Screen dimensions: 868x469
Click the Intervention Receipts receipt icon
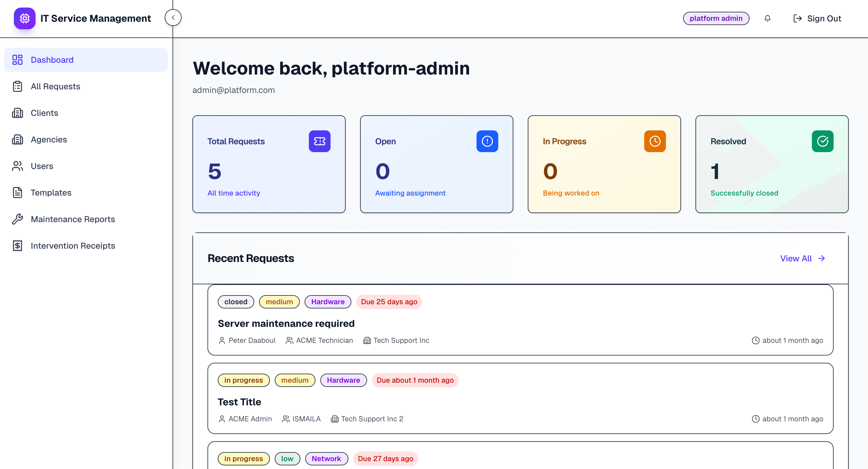(17, 245)
